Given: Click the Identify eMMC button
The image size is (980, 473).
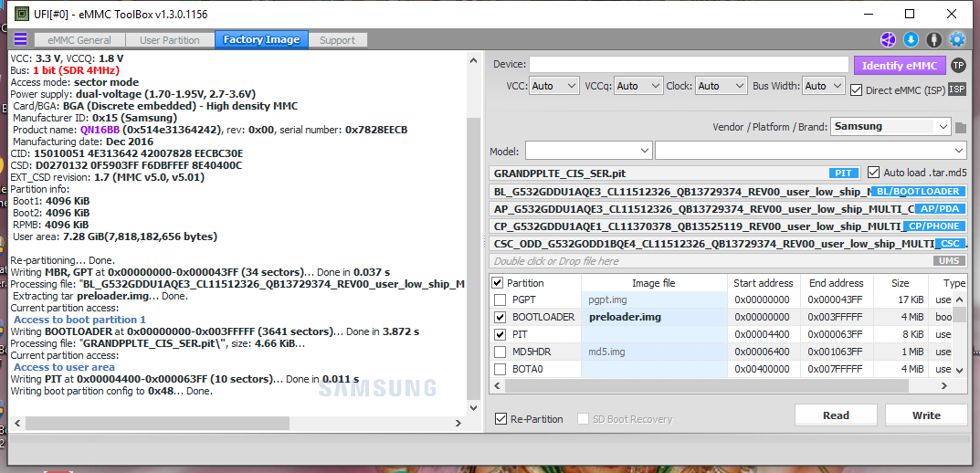Looking at the screenshot, I should [x=900, y=65].
